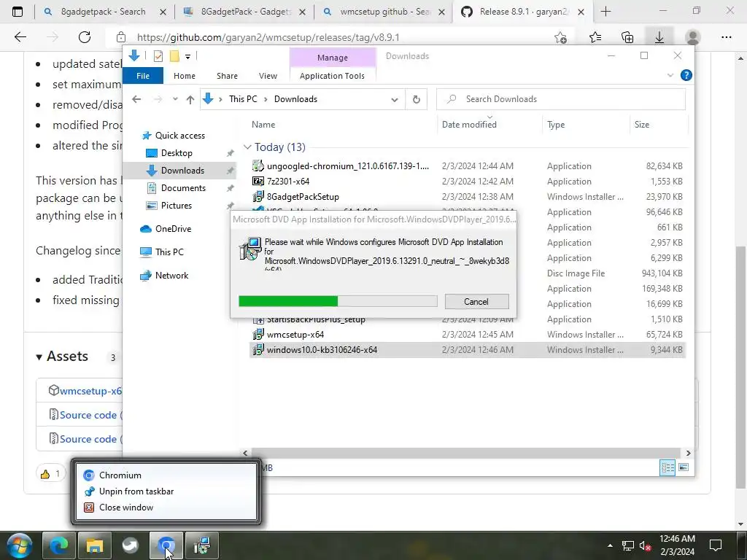
Task: Switch to the View ribbon tab
Action: [268, 76]
